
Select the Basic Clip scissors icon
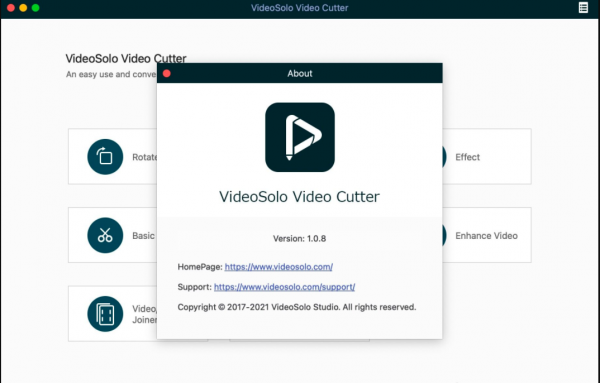coord(105,235)
